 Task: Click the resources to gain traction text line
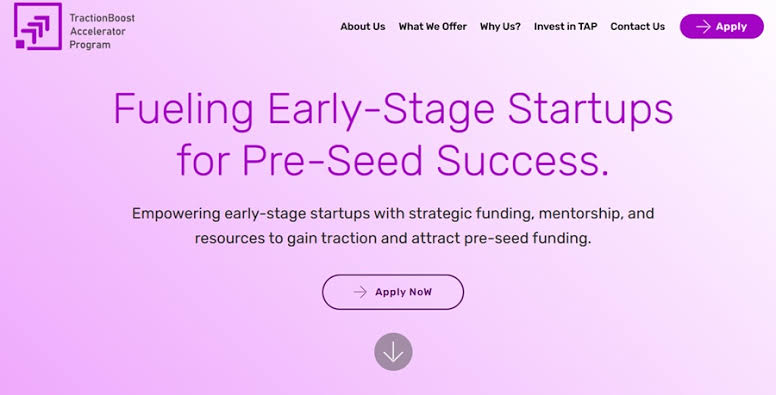[393, 239]
